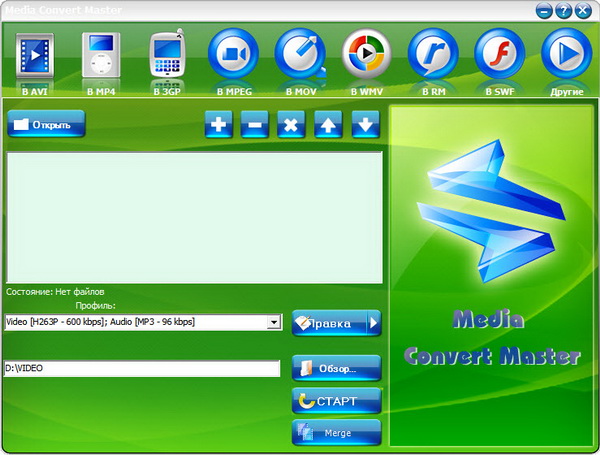Clear the file list with the X button

291,124
